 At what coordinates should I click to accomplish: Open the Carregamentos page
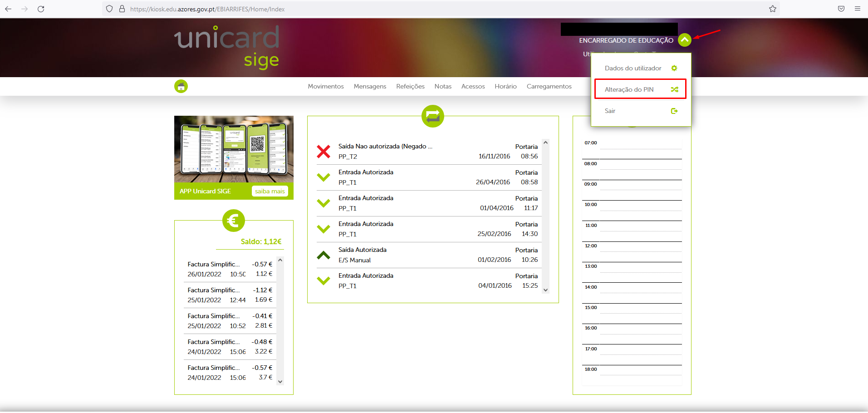tap(549, 86)
